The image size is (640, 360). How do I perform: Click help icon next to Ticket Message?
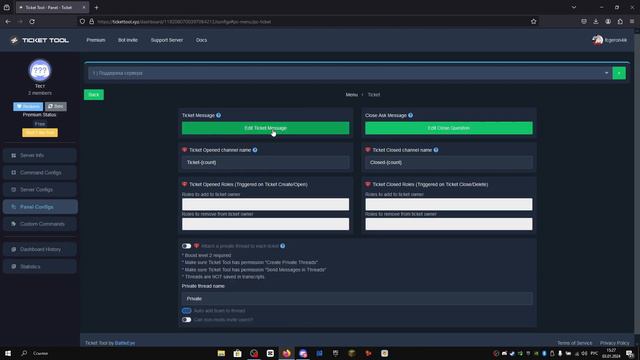click(219, 116)
